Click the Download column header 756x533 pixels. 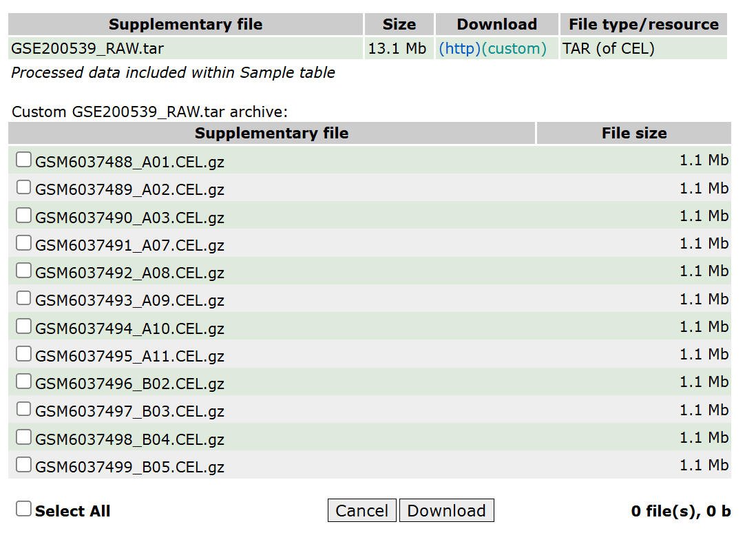pyautogui.click(x=496, y=24)
